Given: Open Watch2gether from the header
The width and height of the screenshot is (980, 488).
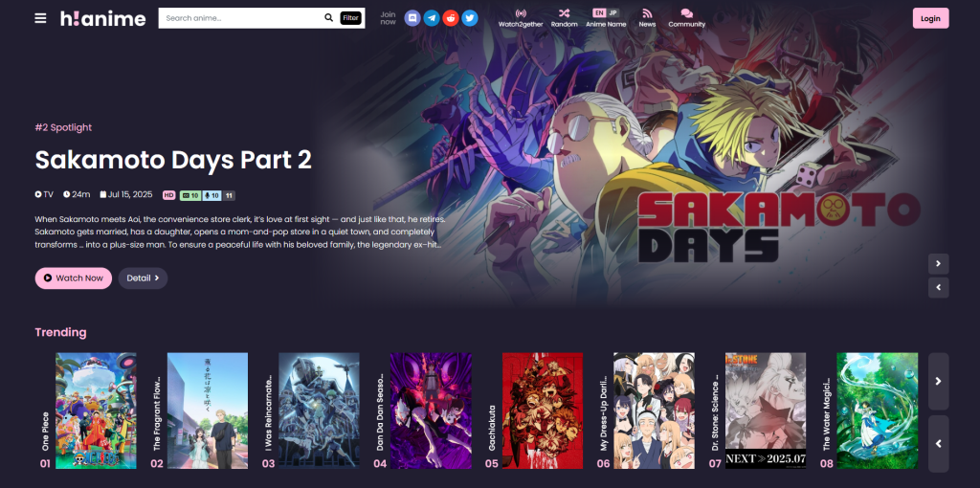Looking at the screenshot, I should (521, 17).
